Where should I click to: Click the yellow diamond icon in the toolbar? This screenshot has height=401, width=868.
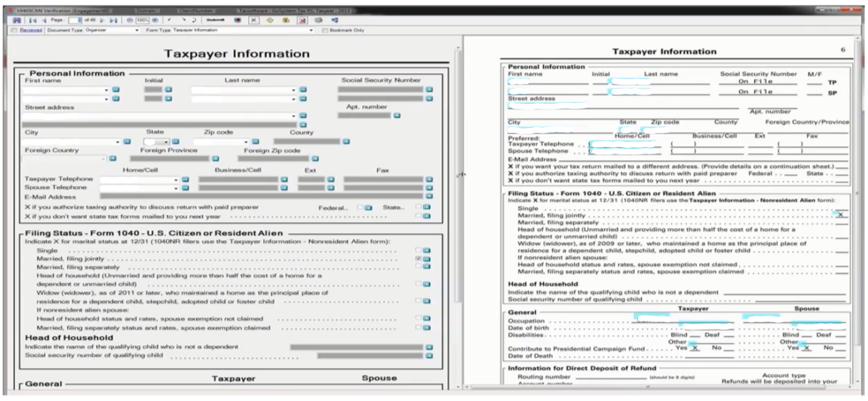(270, 20)
